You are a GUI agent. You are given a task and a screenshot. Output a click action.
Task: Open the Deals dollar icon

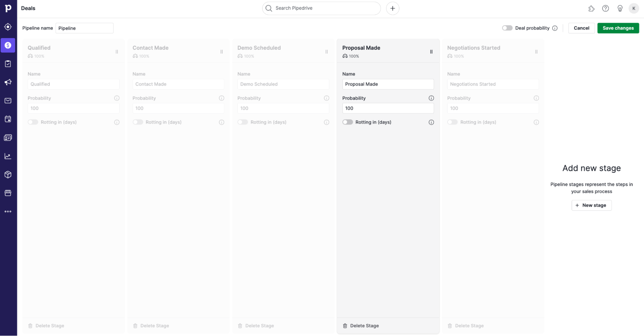click(8, 45)
